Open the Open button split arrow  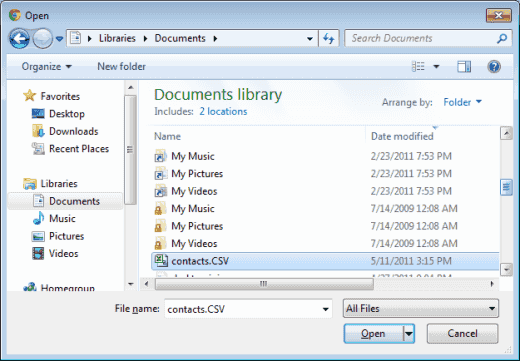click(409, 334)
